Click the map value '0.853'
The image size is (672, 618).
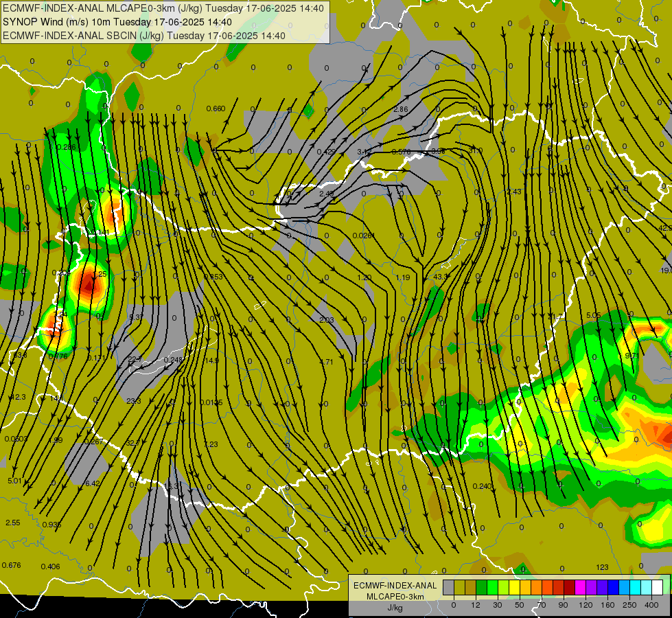[x=213, y=277]
